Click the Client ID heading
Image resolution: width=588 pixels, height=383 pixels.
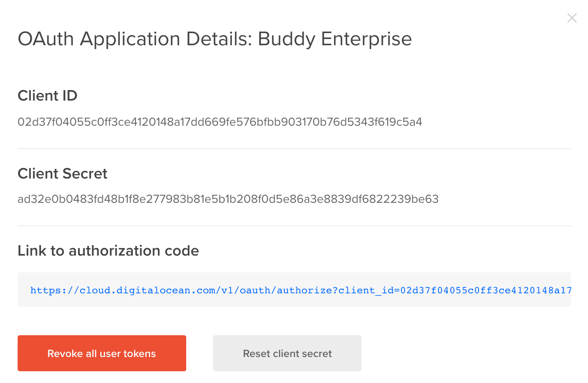coord(47,96)
